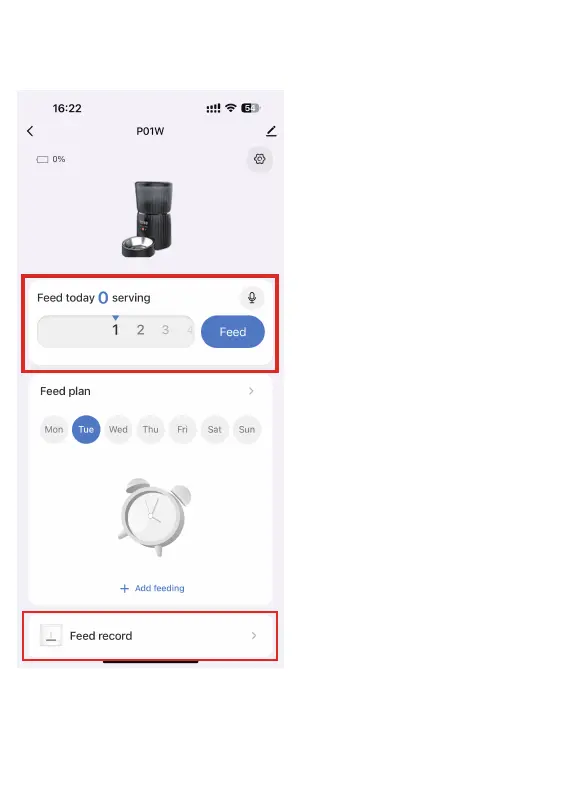Open Feed record via its chevron
The height and width of the screenshot is (794, 567).
tap(254, 636)
